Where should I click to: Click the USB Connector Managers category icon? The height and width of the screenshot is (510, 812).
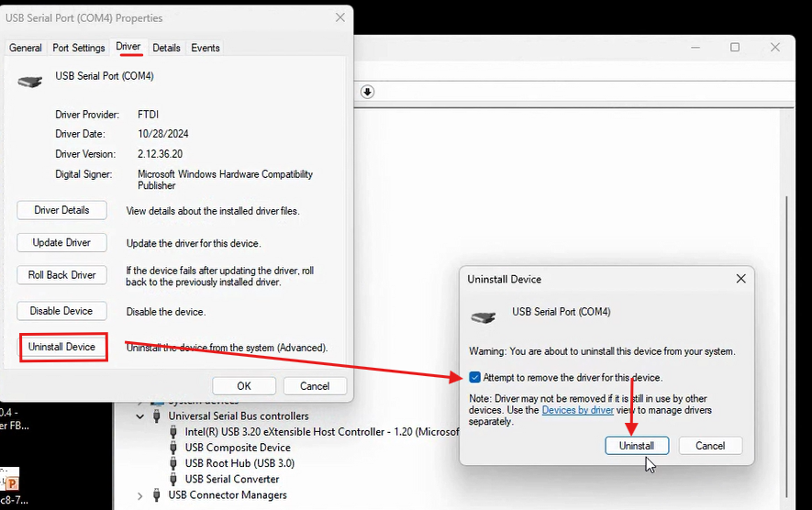pos(158,495)
